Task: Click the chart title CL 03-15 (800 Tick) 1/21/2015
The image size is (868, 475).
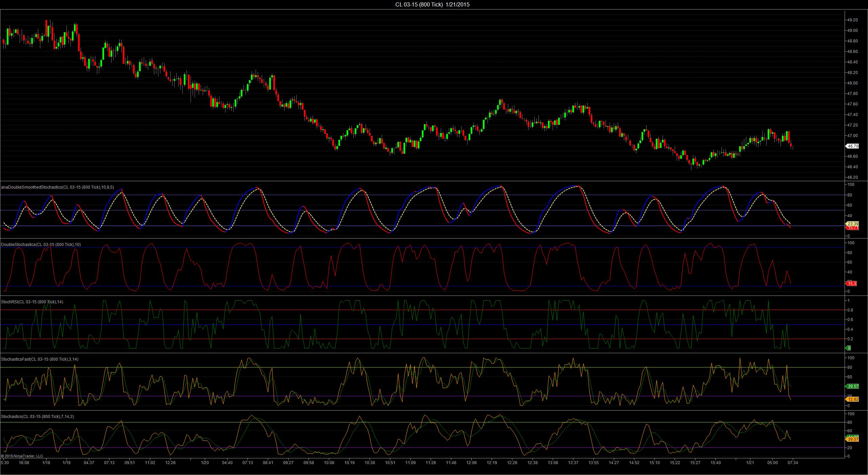Action: coord(432,4)
